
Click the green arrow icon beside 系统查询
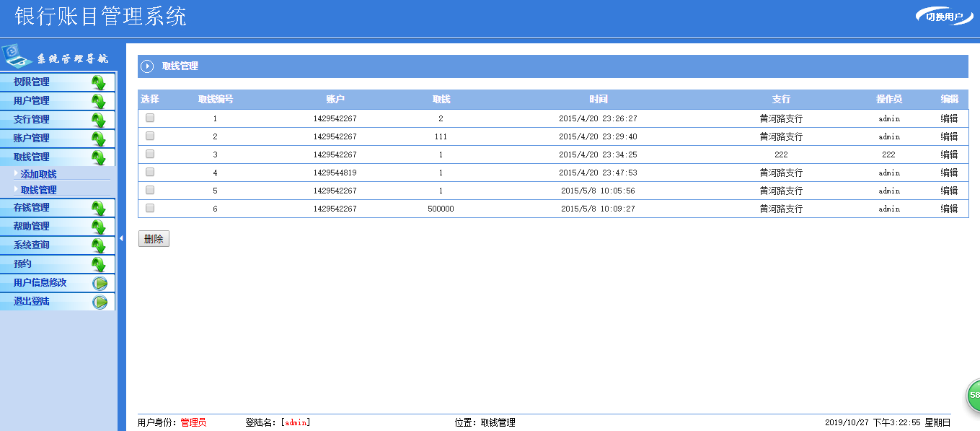coord(99,245)
